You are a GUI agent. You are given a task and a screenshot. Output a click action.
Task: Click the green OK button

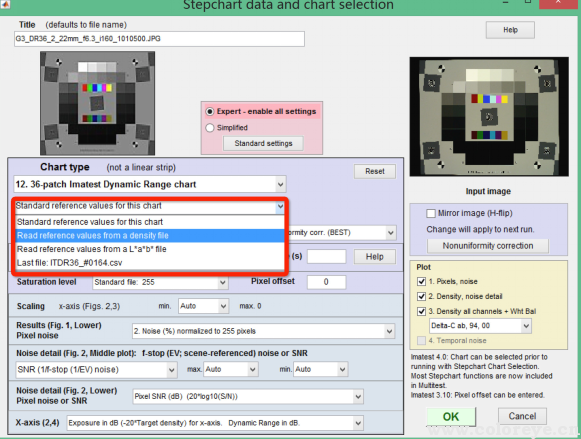[451, 417]
